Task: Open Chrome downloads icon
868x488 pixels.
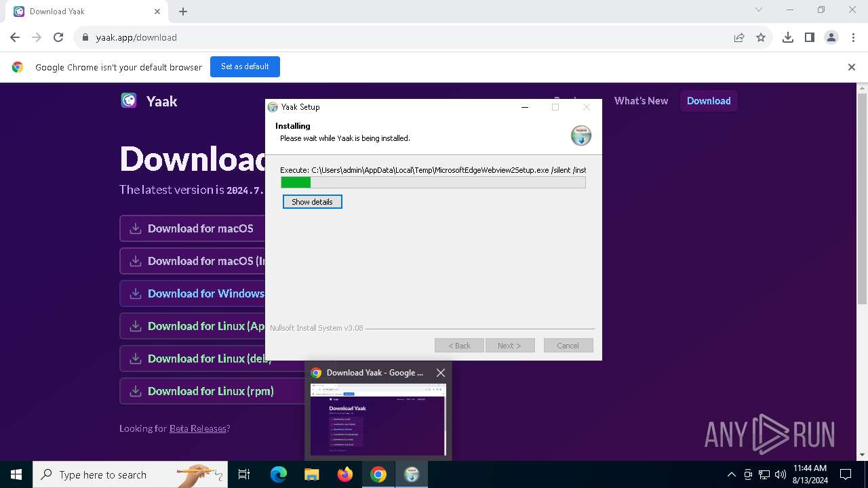Action: point(788,37)
